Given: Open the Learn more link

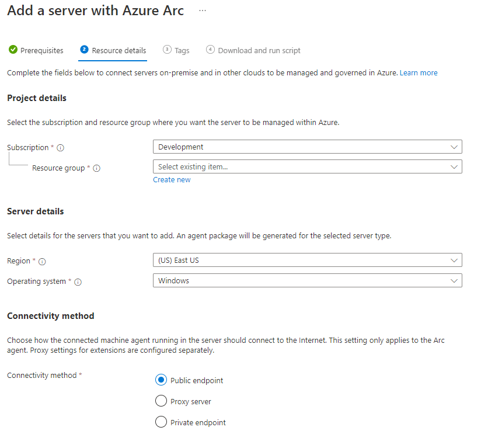Looking at the screenshot, I should click(x=418, y=73).
